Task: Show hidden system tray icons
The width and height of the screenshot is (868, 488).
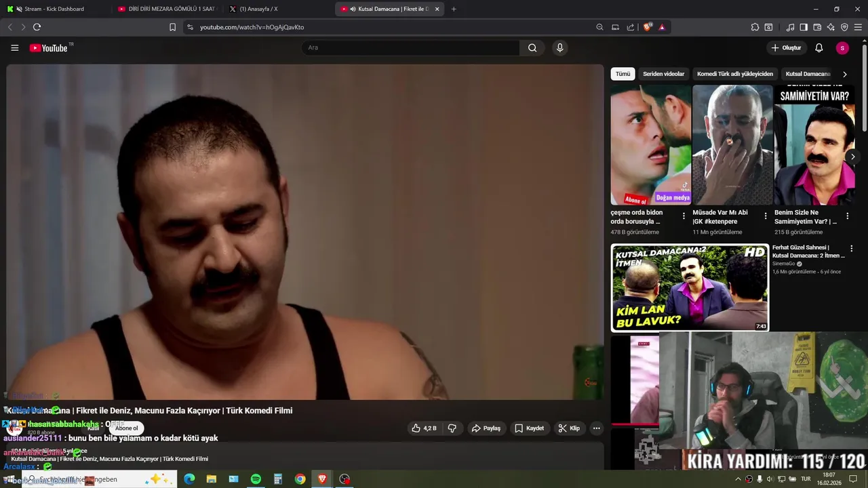Action: pos(738,479)
